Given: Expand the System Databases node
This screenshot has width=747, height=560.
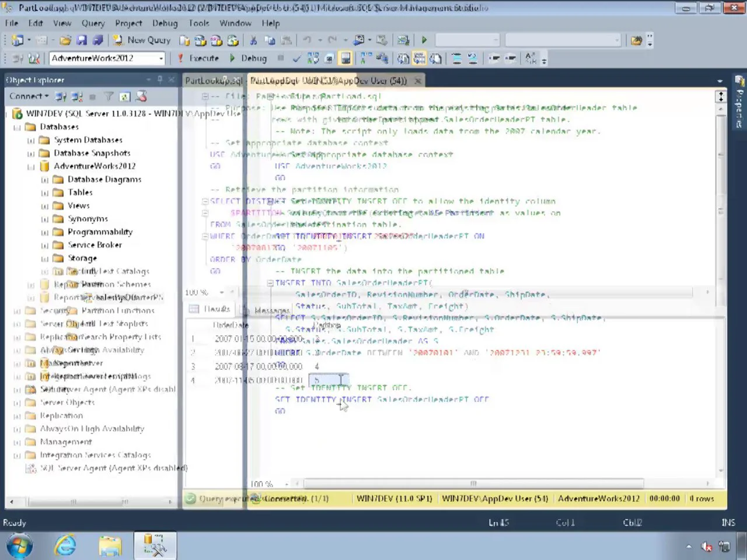Looking at the screenshot, I should point(31,140).
